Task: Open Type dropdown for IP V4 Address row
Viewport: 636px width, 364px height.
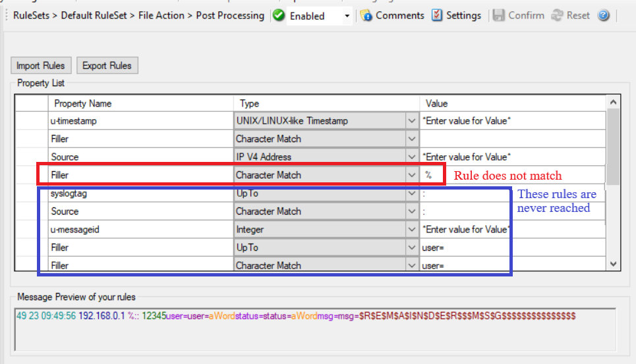Action: pos(412,157)
